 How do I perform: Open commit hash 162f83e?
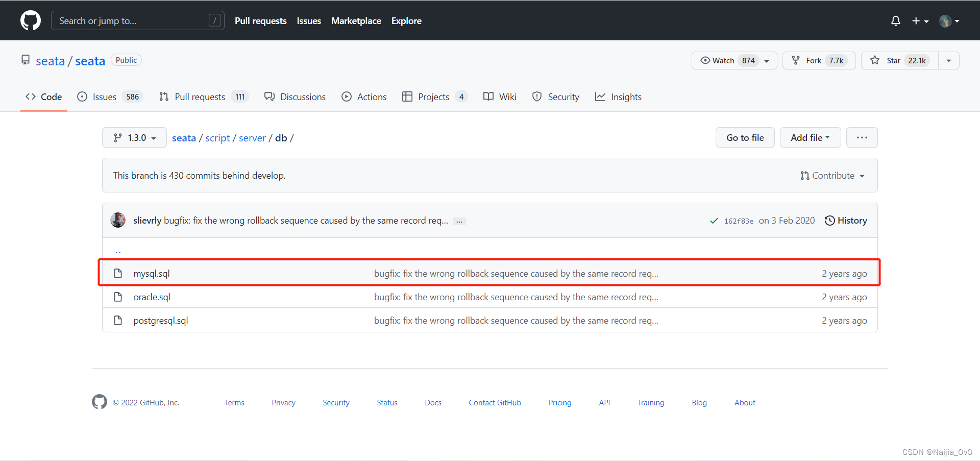739,221
